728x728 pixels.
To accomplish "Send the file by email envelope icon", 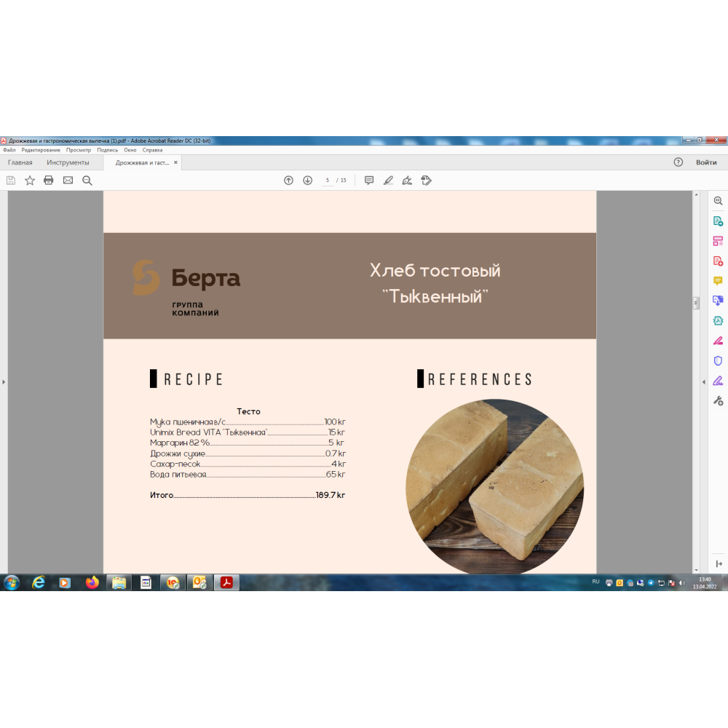I will (68, 181).
